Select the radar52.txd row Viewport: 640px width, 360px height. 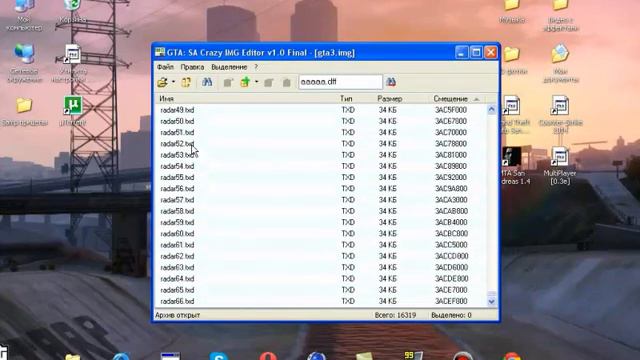click(321, 144)
